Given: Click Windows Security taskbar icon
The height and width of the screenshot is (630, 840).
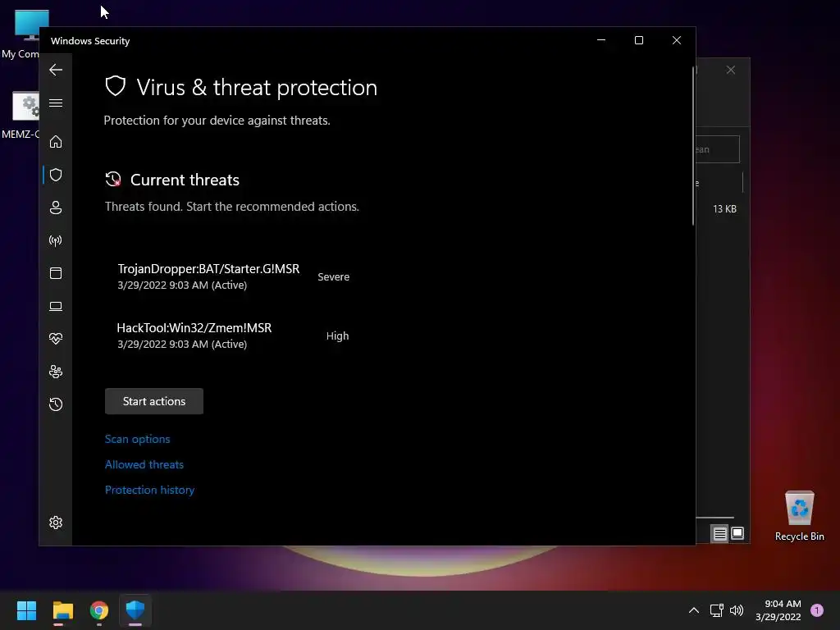Looking at the screenshot, I should pos(135,610).
